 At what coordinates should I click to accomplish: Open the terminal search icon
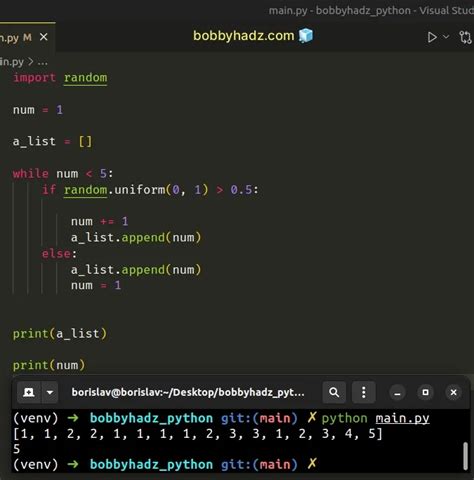point(334,392)
